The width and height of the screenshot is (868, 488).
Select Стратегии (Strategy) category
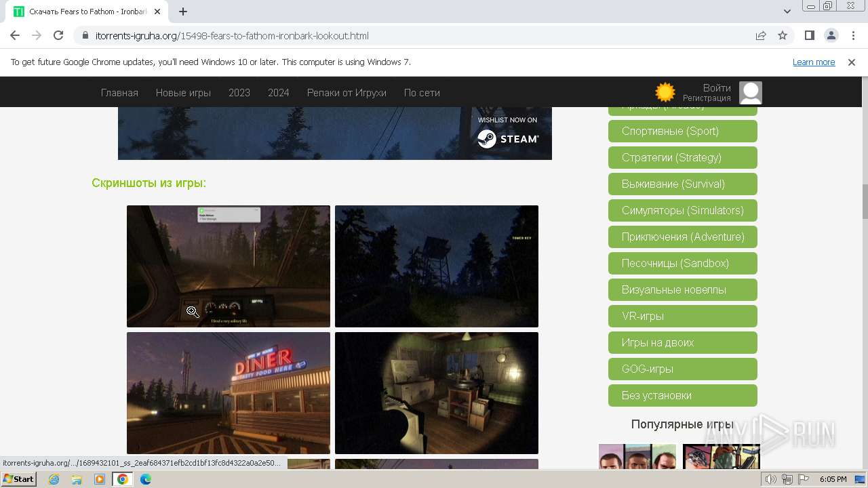[x=683, y=157]
